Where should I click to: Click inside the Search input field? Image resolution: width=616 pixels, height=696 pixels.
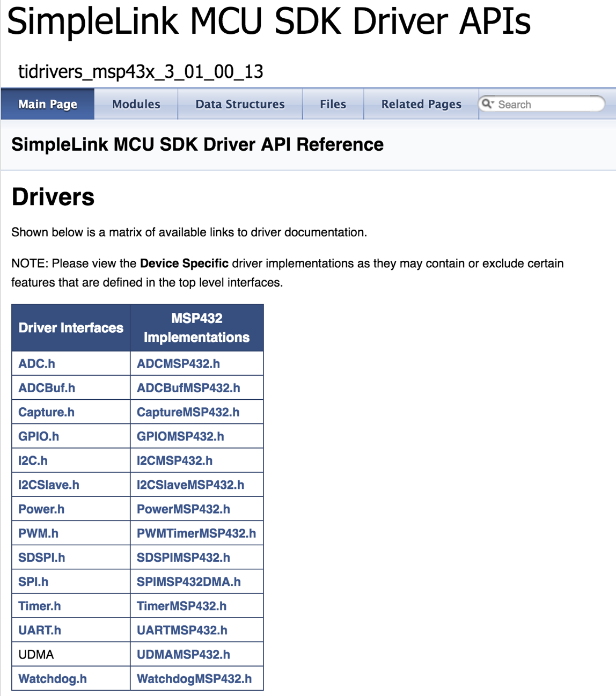542,104
